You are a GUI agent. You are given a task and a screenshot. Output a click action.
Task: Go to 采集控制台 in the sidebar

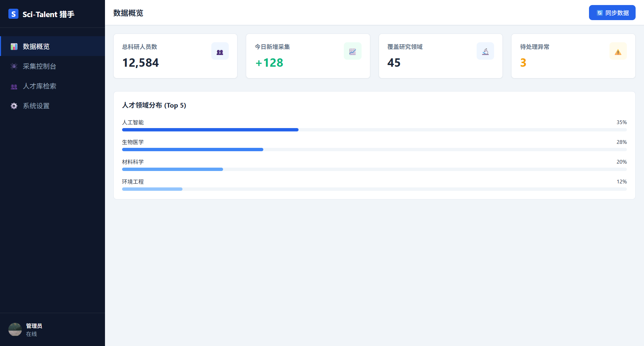coord(40,66)
